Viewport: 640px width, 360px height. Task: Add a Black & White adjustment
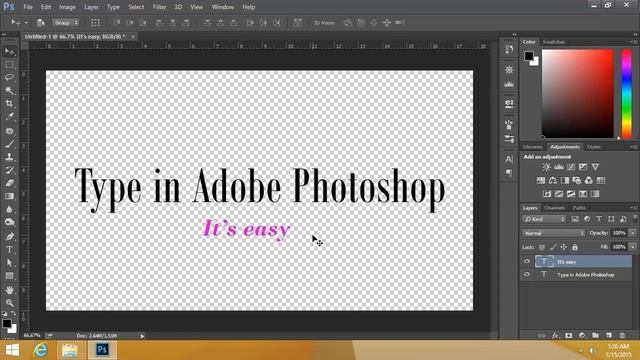click(565, 180)
